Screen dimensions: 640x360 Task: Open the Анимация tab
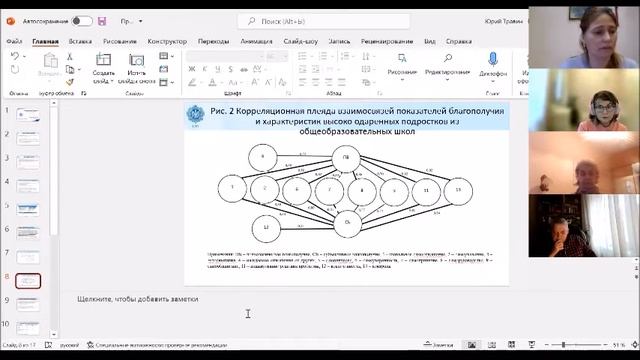coord(256,41)
